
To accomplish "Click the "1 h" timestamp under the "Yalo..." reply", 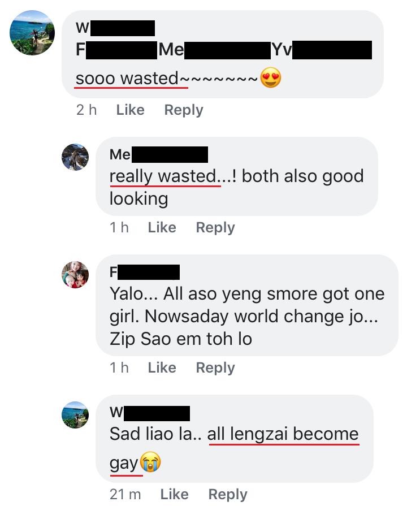I will point(119,367).
